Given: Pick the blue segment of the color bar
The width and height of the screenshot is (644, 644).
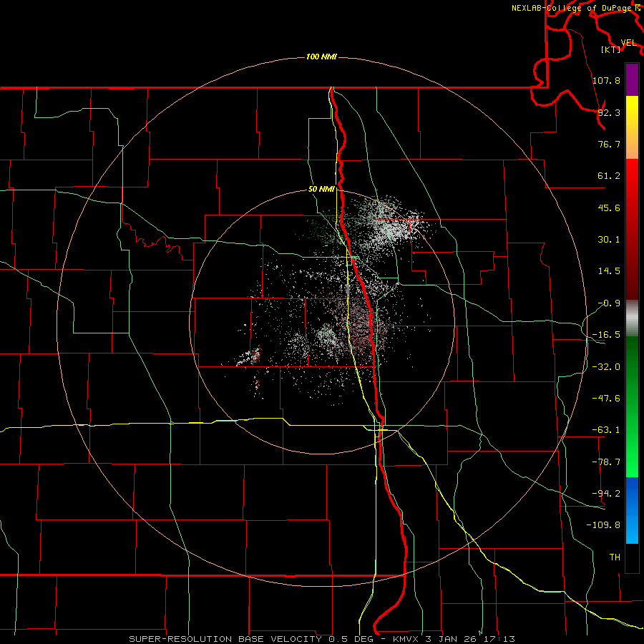Looking at the screenshot, I should click(x=632, y=510).
